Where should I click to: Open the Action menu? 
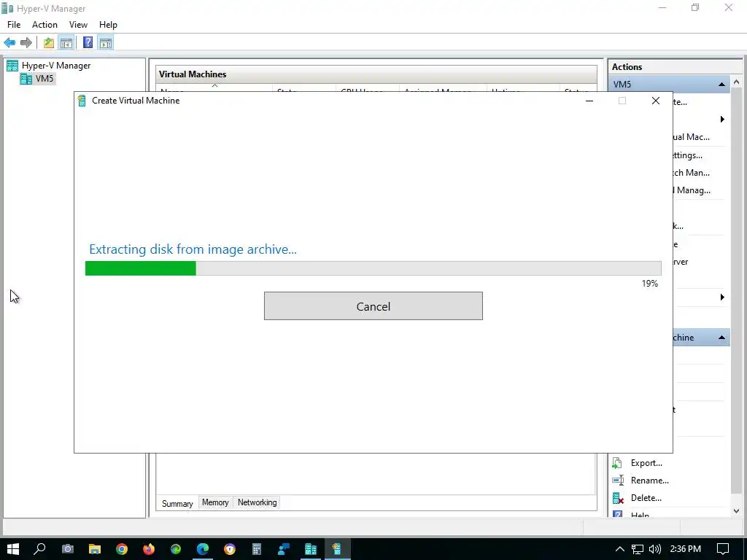click(x=44, y=25)
